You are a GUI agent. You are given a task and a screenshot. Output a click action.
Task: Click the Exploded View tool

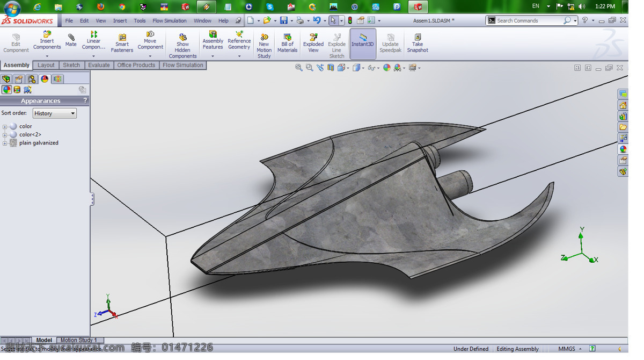coord(313,43)
